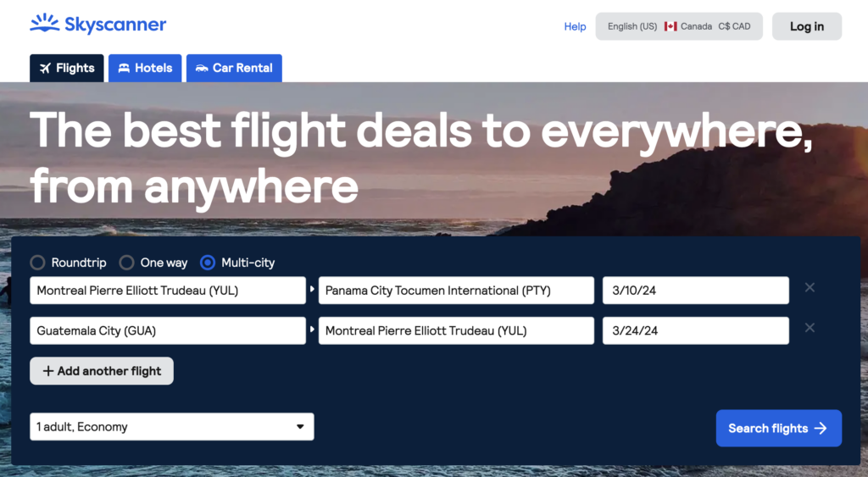Viewport: 868px width, 477px height.
Task: Select the Multi-city radio option
Action: (208, 263)
